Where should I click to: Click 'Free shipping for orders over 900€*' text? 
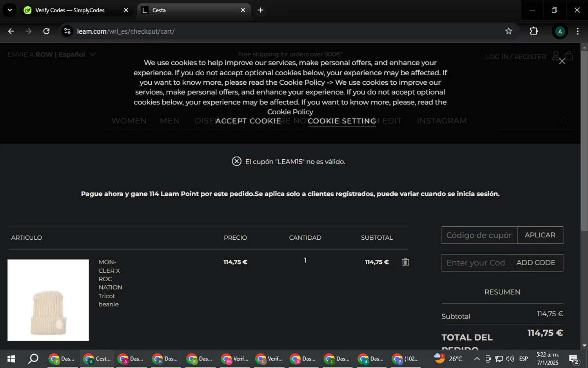[290, 54]
